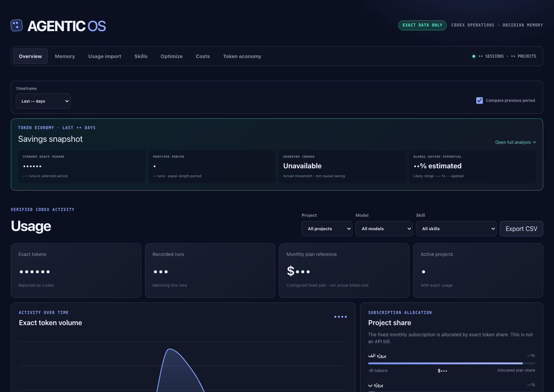Click the Reported by Codex caption
This screenshot has width=554, height=392.
(x=36, y=286)
